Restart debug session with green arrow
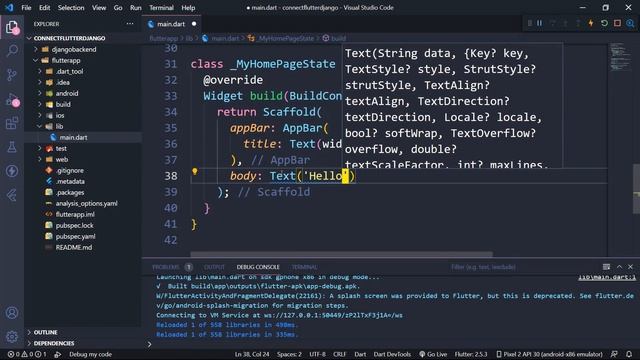Screen dimensions: 640x360 (x=604, y=23)
